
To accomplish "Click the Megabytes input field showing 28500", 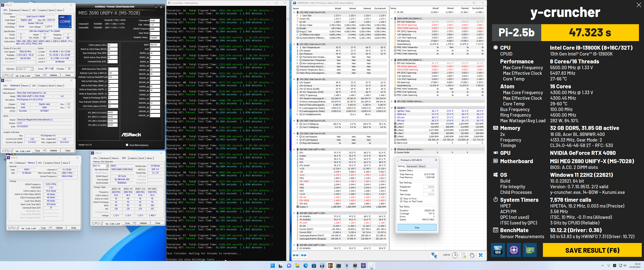I will pyautogui.click(x=429, y=187).
